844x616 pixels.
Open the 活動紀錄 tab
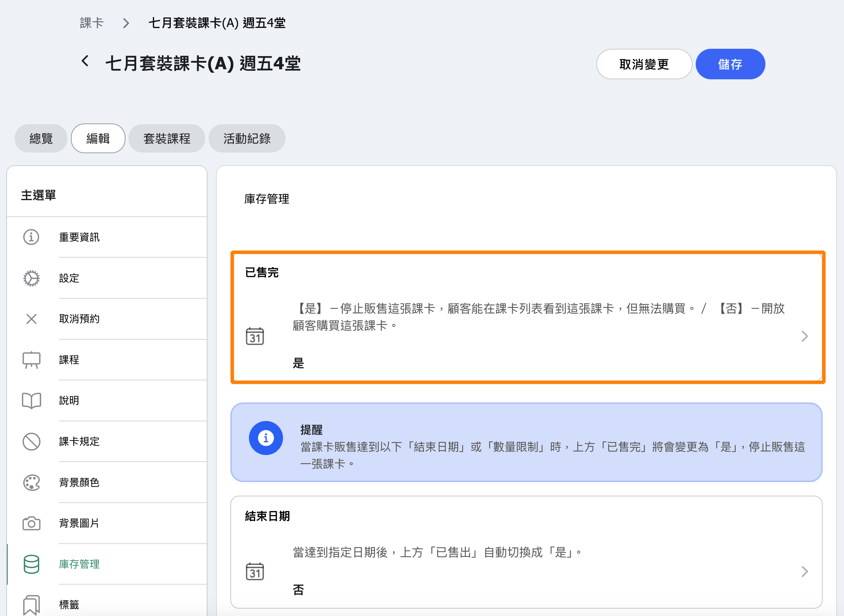pos(247,139)
